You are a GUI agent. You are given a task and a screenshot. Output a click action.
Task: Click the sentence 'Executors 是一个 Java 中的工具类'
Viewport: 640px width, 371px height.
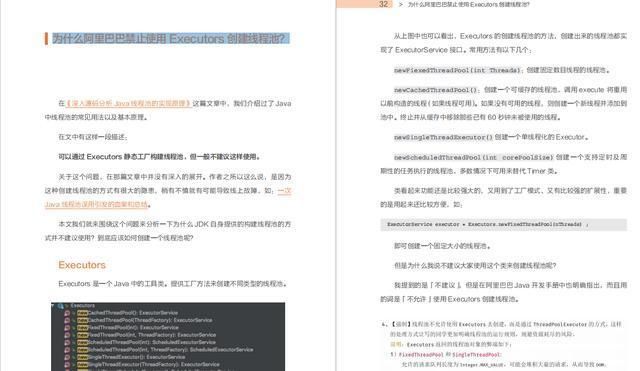[x=113, y=284]
